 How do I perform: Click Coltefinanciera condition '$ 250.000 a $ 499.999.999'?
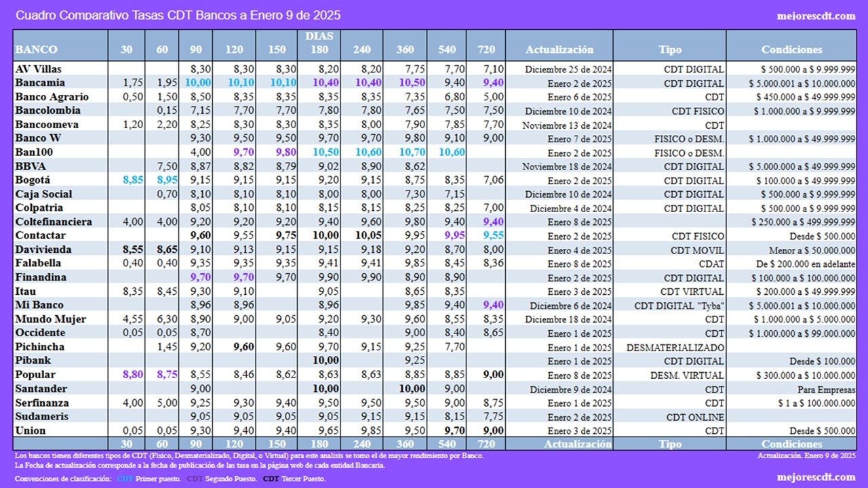pos(804,222)
